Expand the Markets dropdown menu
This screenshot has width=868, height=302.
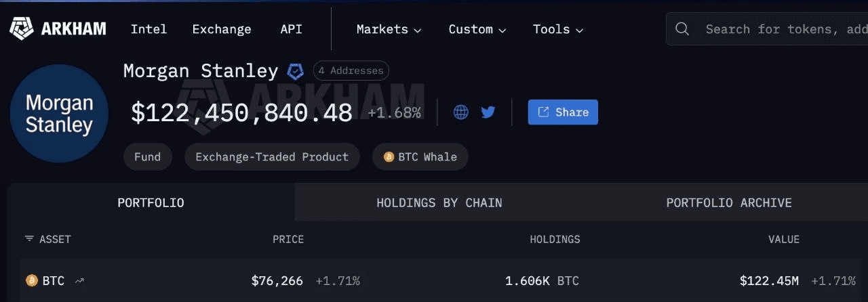pyautogui.click(x=389, y=29)
